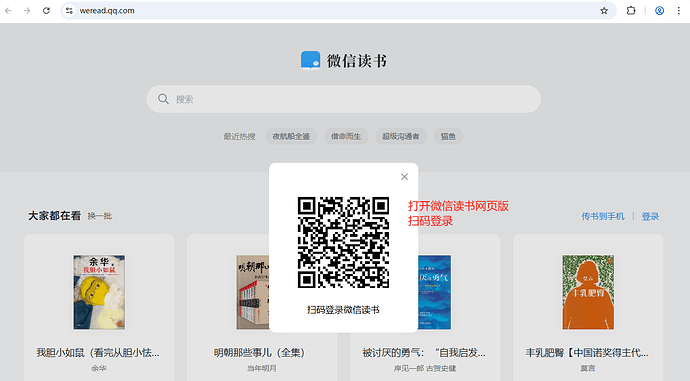Image resolution: width=690 pixels, height=381 pixels.
Task: Focus the 搜索 search input field
Action: (x=343, y=99)
